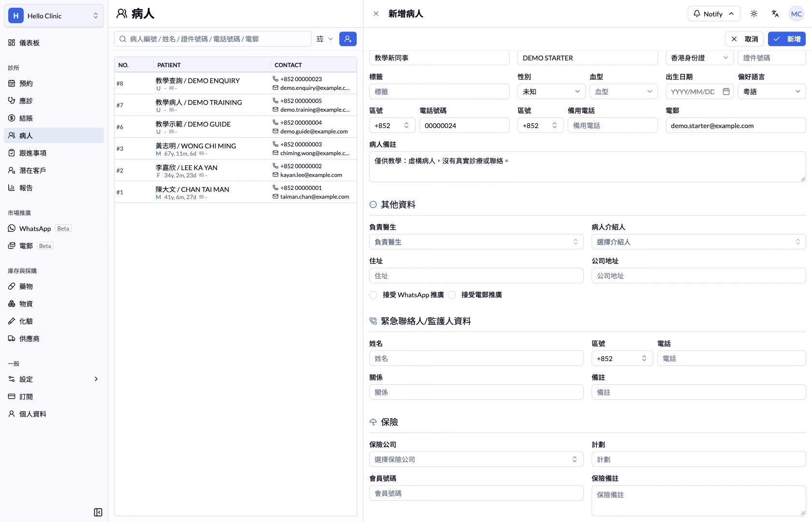Select patient row 黃志明 / WONG CHI MING
Viewport: 812px width, 522px height.
235,148
